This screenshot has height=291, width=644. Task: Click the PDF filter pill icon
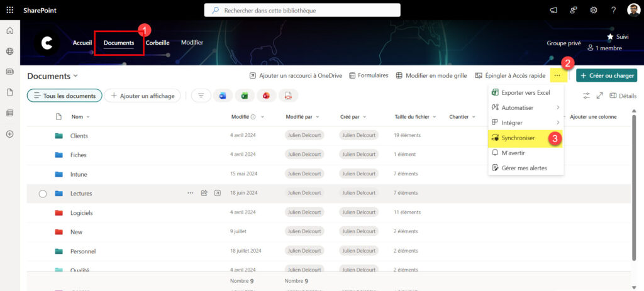click(x=287, y=96)
